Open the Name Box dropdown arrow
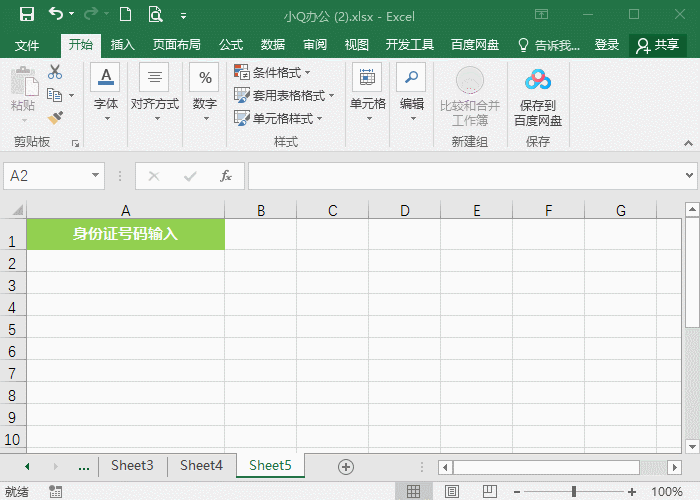700x500 pixels. [x=95, y=175]
